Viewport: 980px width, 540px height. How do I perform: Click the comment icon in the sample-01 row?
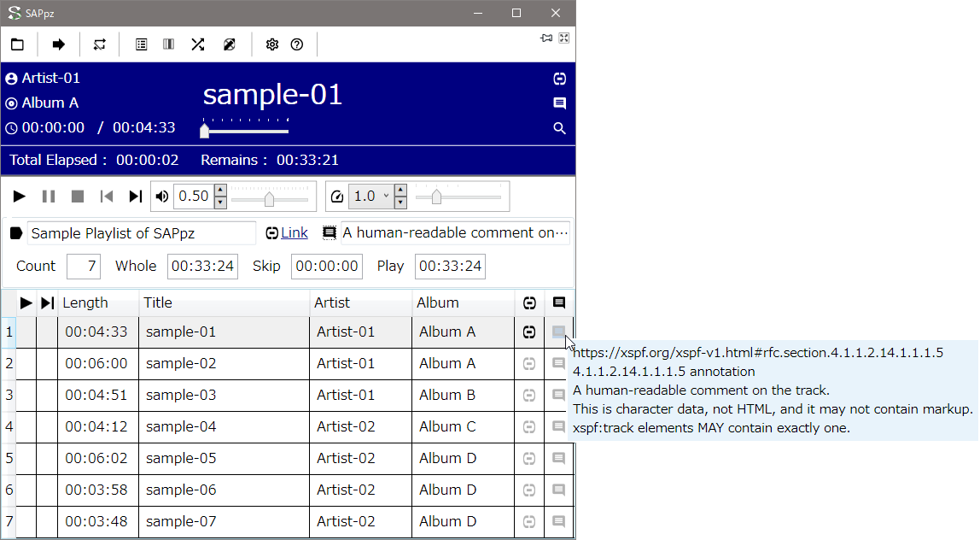[559, 332]
